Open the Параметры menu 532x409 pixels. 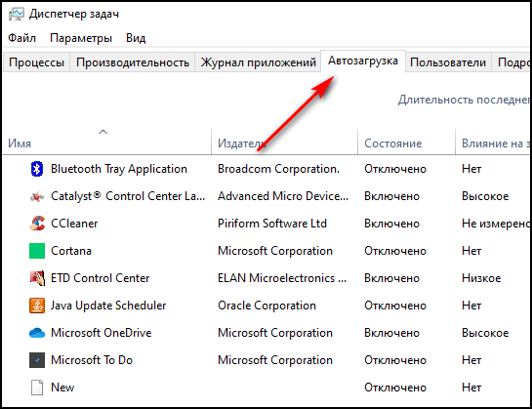click(x=81, y=38)
